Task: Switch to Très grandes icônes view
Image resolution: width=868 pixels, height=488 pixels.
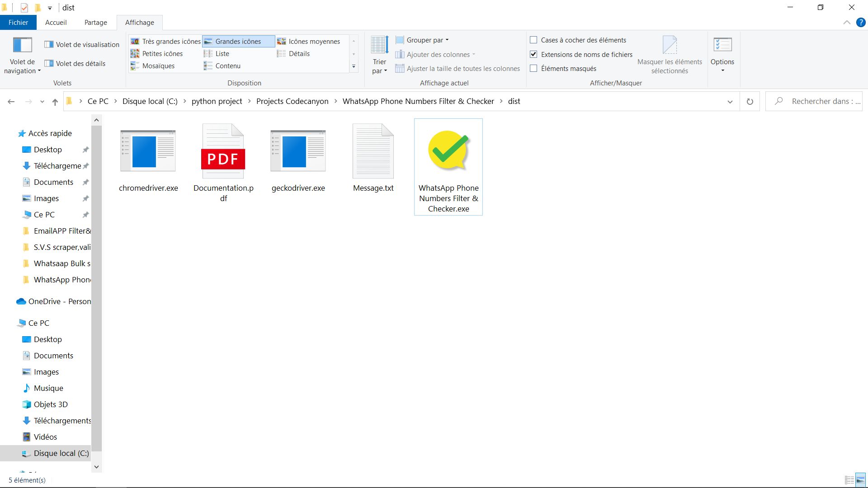Action: (165, 41)
